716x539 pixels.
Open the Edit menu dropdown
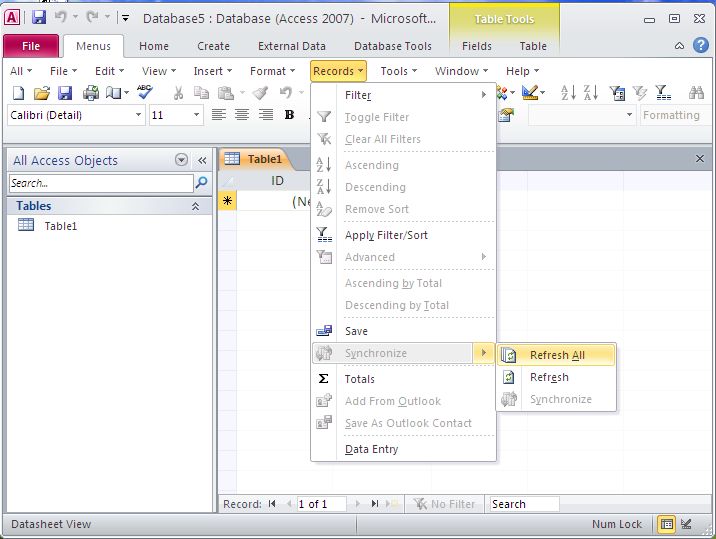tap(110, 71)
